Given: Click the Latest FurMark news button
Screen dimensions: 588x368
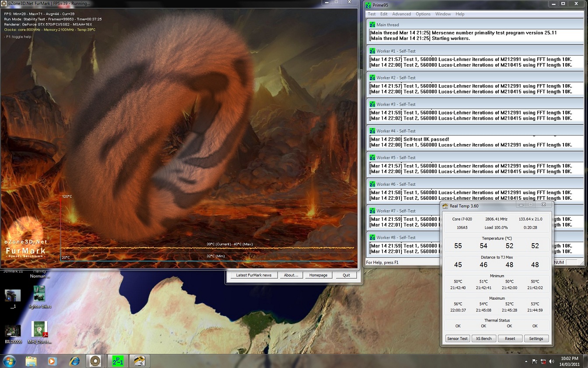Looking at the screenshot, I should (254, 275).
